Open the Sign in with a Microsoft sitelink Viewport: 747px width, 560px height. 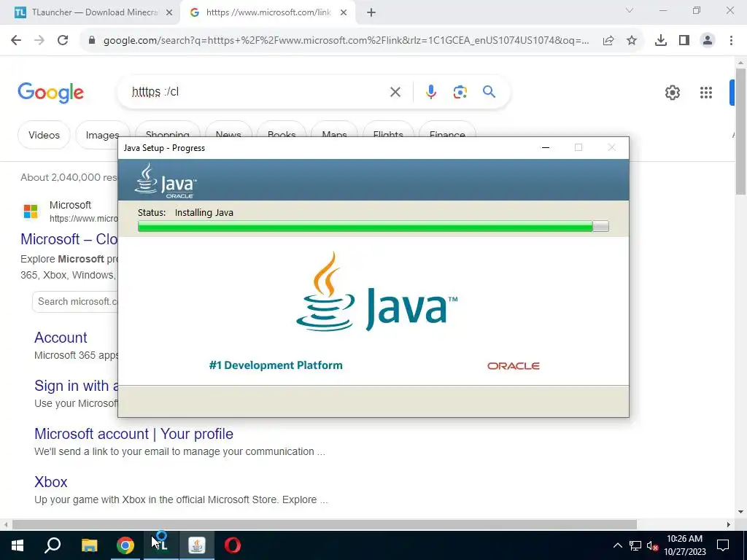76,386
